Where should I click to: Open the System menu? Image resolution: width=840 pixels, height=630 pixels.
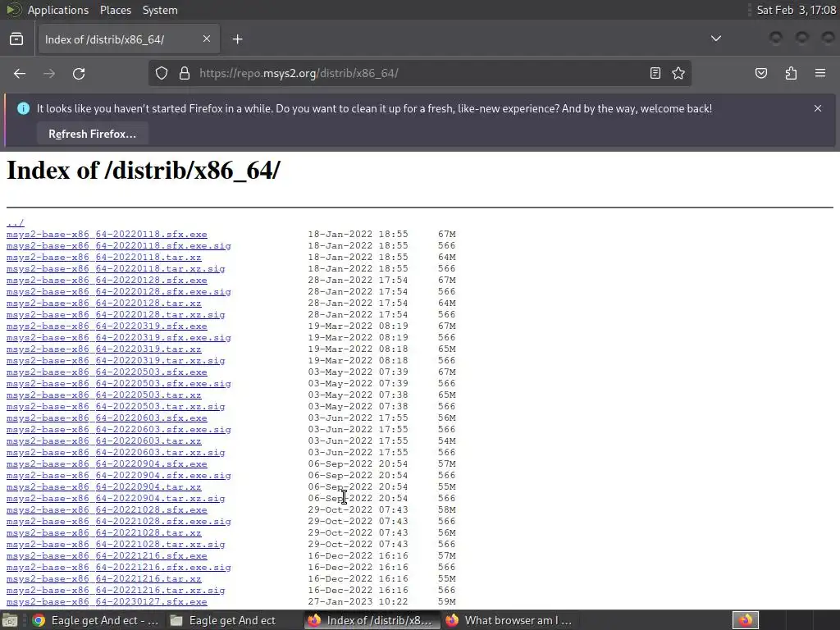[160, 10]
